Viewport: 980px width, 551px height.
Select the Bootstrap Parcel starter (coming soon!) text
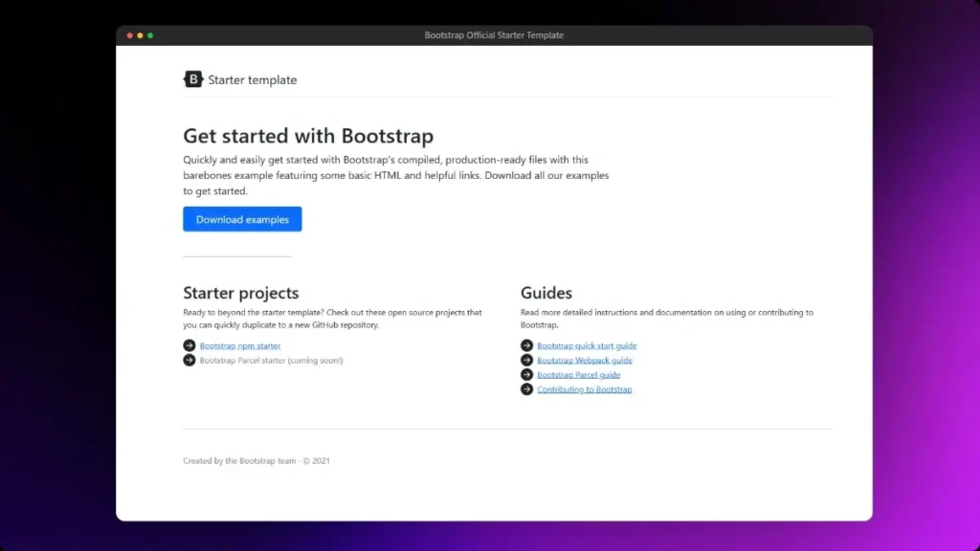tap(271, 361)
